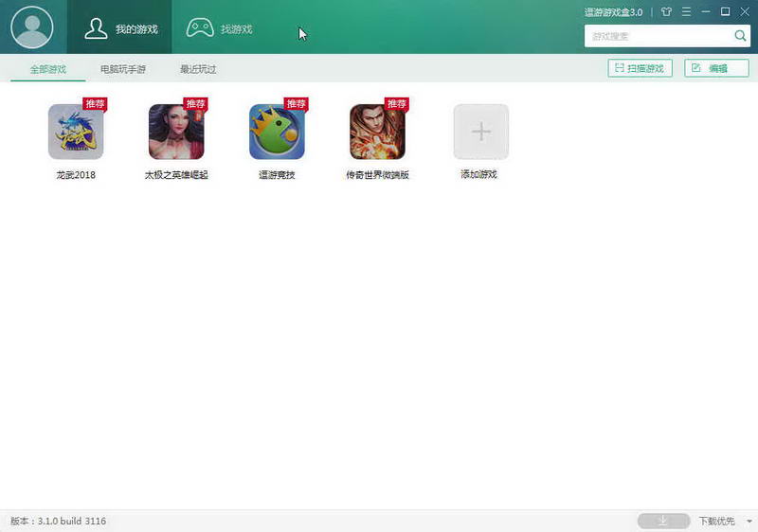Launch the 太极之英雄崛起 game icon
Screen dimensions: 758x532
176,132
